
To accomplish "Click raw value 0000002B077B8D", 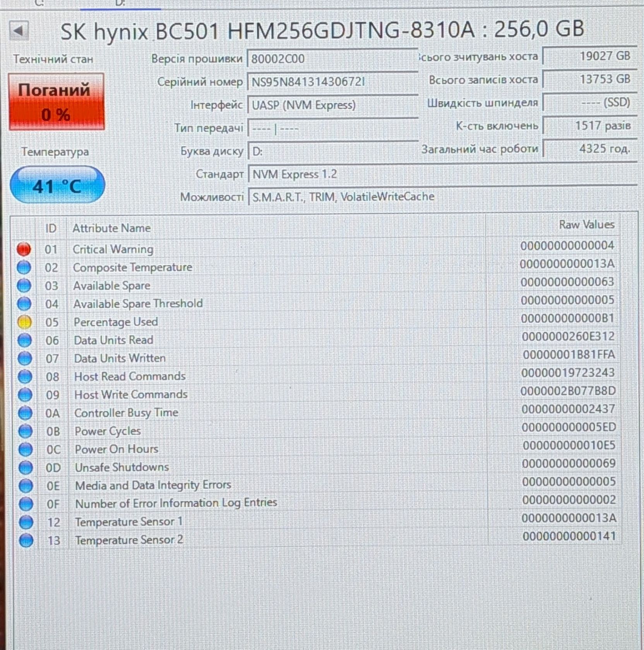I will click(x=568, y=391).
